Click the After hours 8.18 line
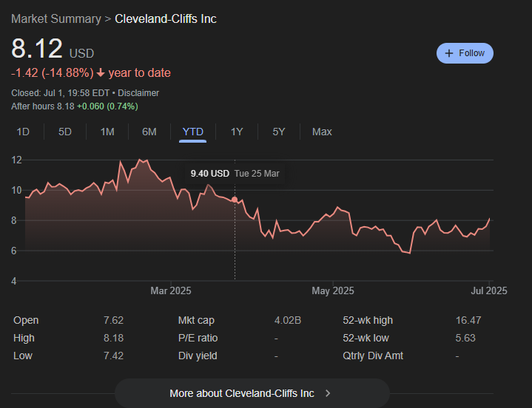 pyautogui.click(x=75, y=106)
